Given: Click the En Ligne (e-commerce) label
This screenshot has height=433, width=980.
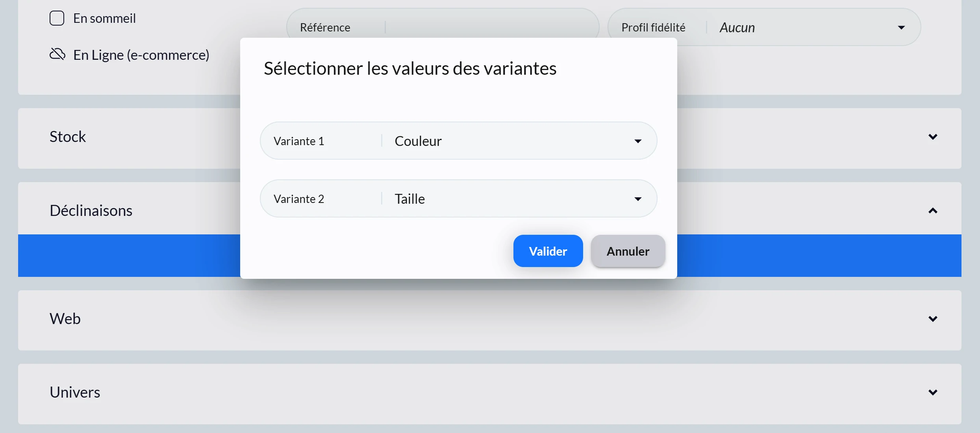Looking at the screenshot, I should (x=141, y=55).
